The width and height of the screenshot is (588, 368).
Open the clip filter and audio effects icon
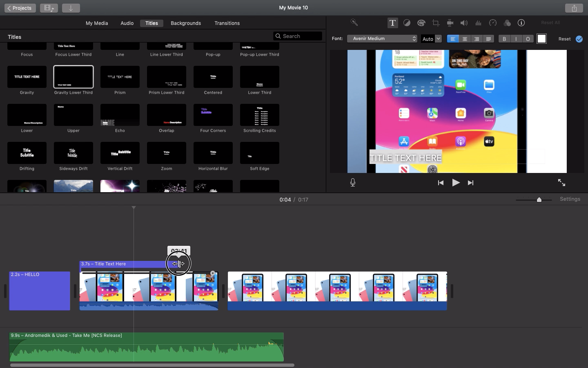[x=507, y=23]
